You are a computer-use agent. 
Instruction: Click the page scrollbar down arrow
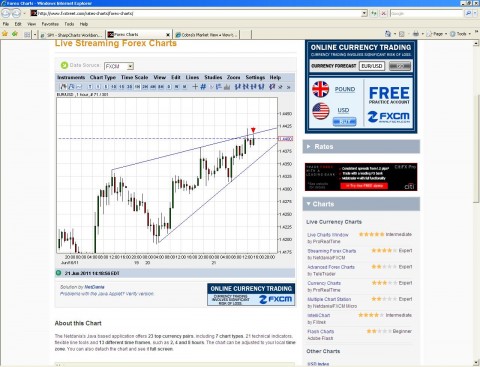pos(476,363)
